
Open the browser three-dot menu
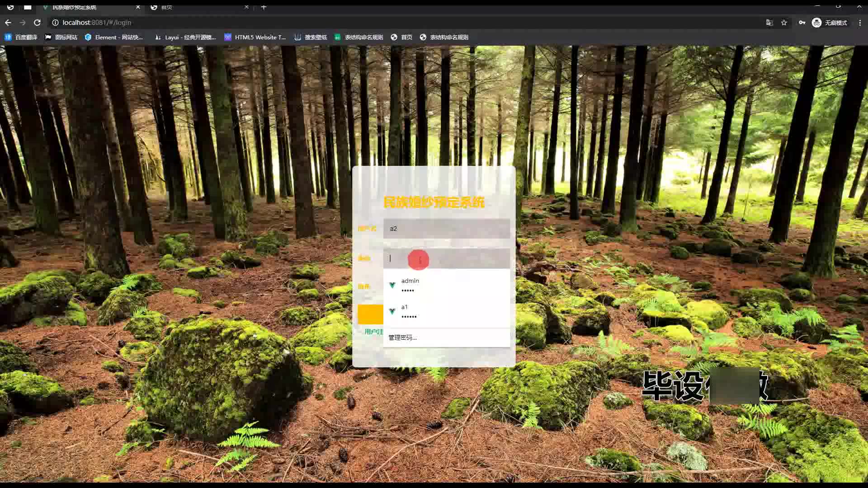[x=860, y=23]
